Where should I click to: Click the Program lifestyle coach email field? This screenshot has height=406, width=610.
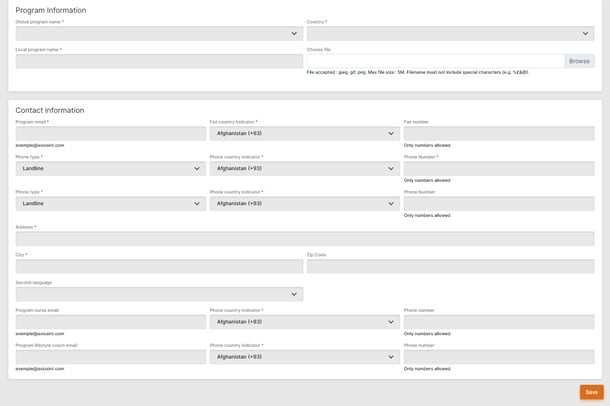[110, 357]
